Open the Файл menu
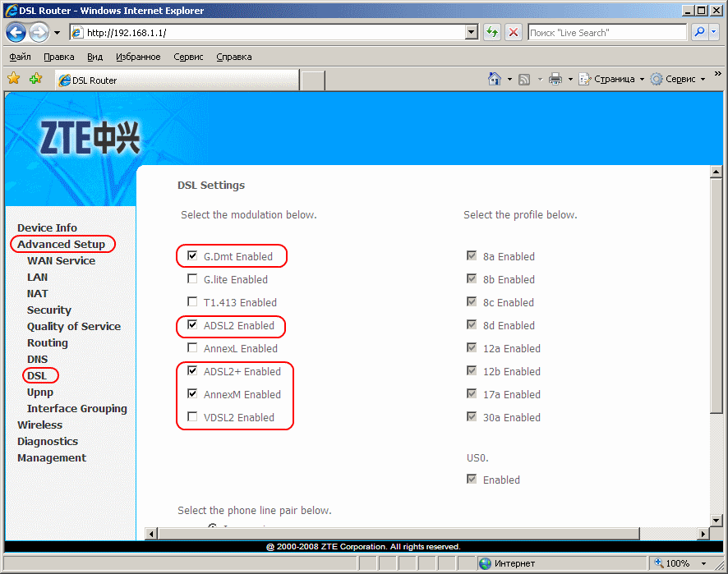The image size is (728, 574). [x=20, y=57]
